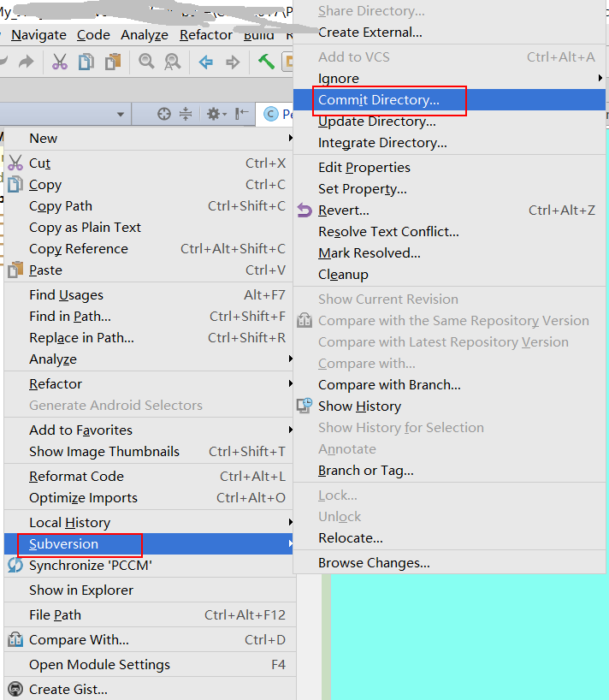The width and height of the screenshot is (609, 700).
Task: Choose Set Property...
Action: click(450, 189)
